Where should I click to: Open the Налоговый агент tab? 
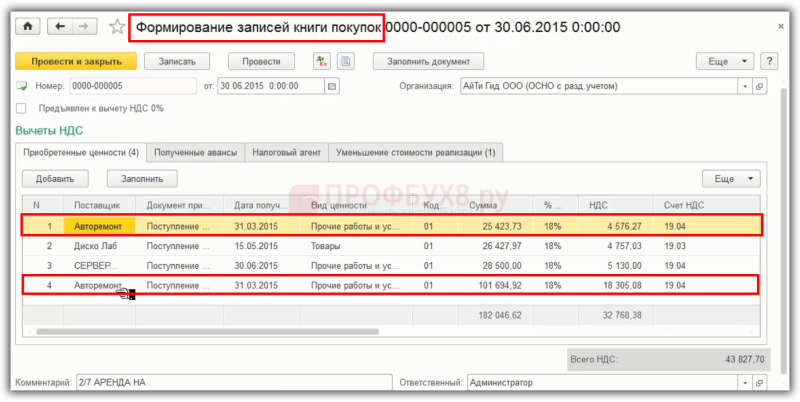click(x=286, y=153)
